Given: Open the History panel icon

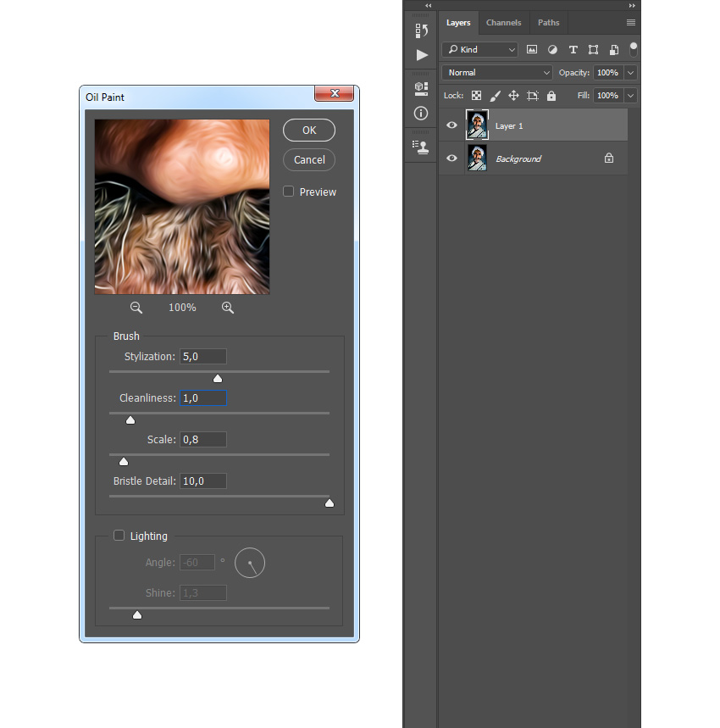Looking at the screenshot, I should tap(421, 31).
